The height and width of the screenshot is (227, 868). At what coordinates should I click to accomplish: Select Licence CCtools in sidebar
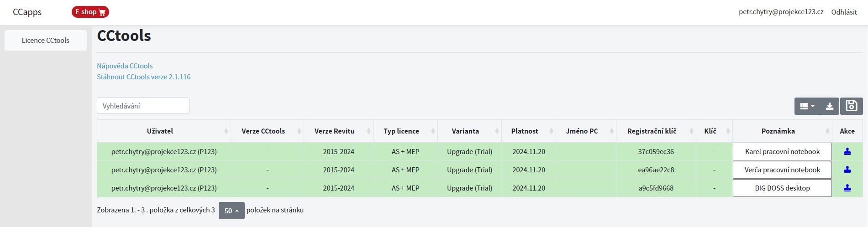click(46, 41)
